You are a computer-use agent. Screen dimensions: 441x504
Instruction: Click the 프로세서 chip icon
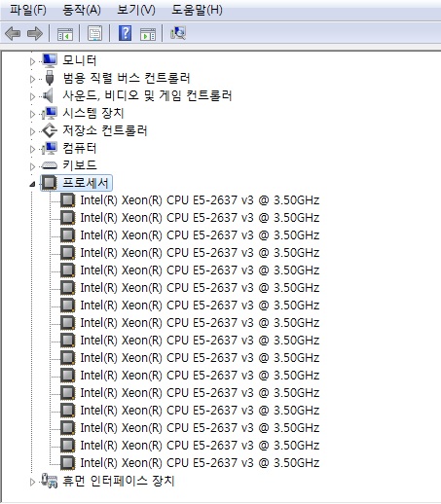pyautogui.click(x=50, y=183)
